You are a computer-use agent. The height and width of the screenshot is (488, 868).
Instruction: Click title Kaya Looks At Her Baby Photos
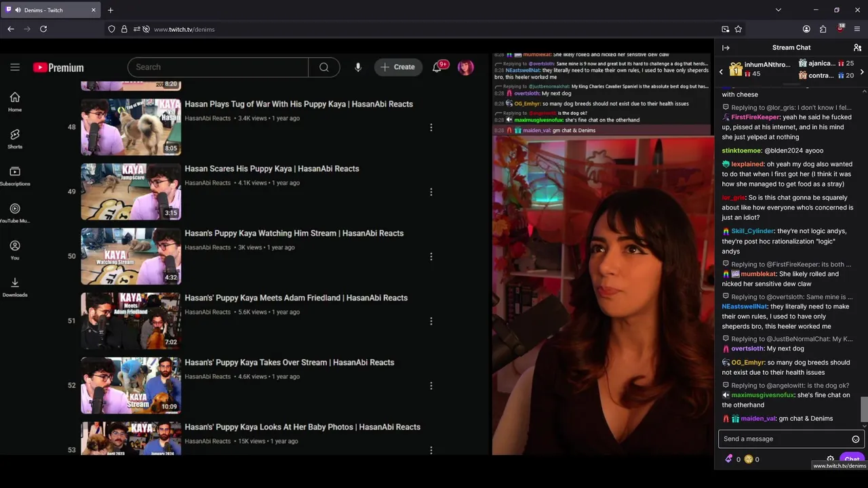pyautogui.click(x=302, y=427)
